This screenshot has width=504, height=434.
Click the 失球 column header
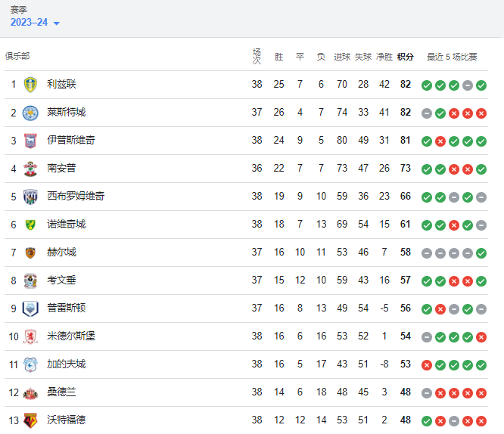tap(363, 57)
